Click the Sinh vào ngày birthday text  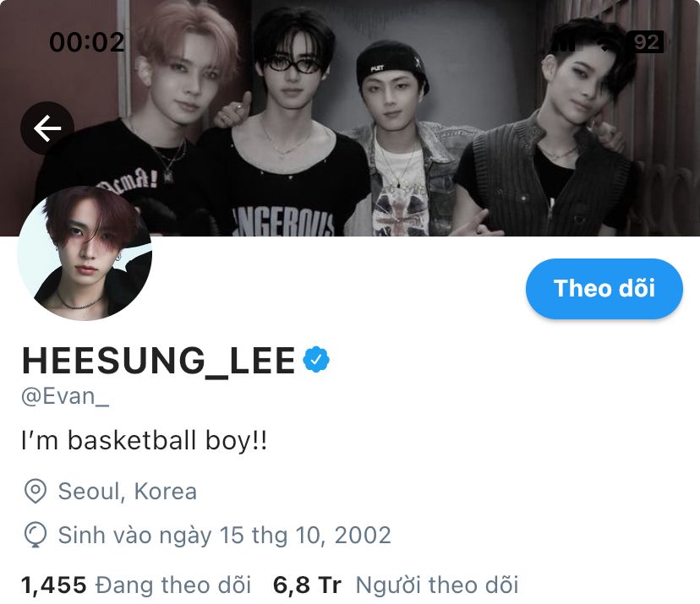pos(225,536)
